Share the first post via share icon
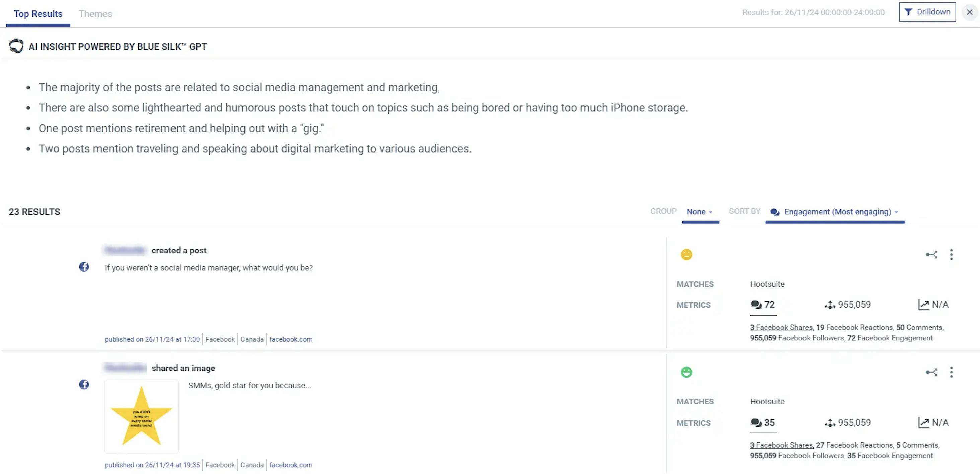Image resolution: width=980 pixels, height=474 pixels. click(x=931, y=254)
